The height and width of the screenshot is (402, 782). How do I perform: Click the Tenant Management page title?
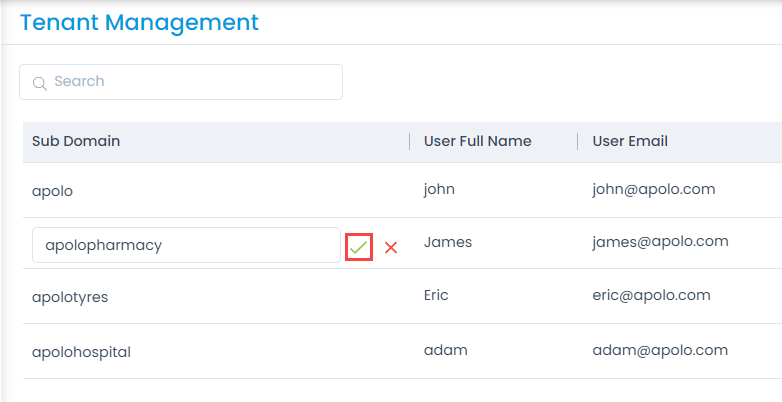tap(140, 23)
